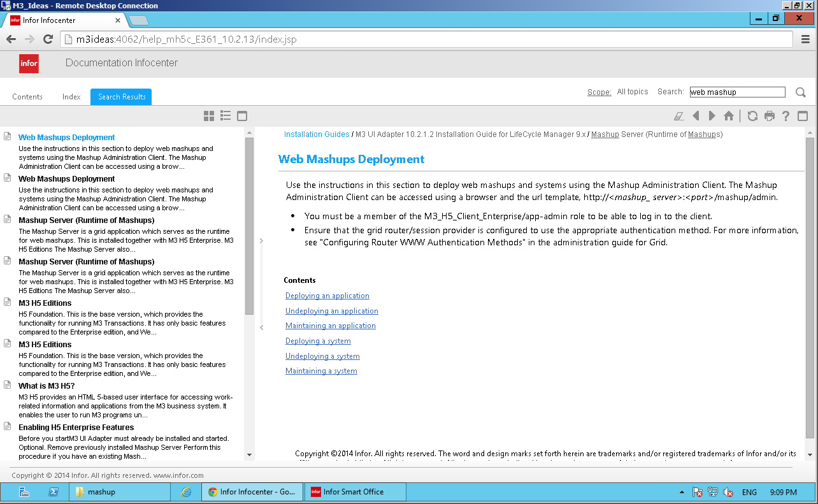
Task: Go forward using the right arrow icon
Action: pyautogui.click(x=712, y=116)
